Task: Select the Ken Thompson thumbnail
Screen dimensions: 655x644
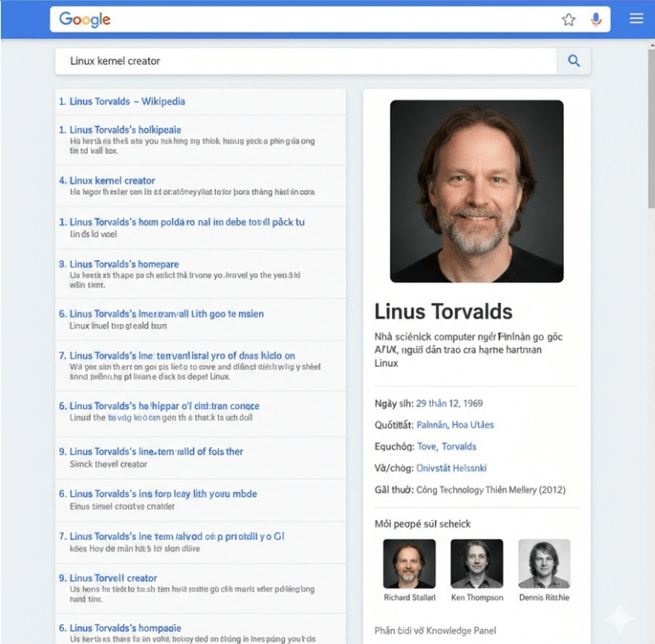Action: pyautogui.click(x=476, y=563)
